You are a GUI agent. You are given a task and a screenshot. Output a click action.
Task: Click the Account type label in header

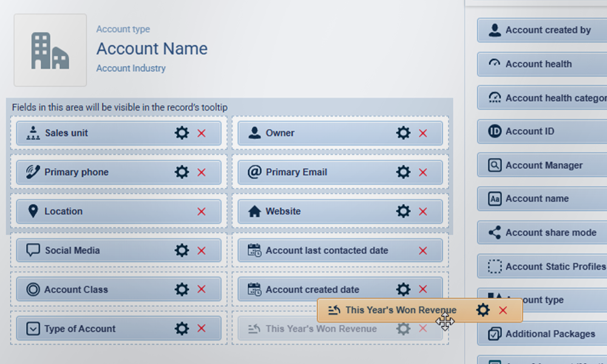[x=123, y=29]
